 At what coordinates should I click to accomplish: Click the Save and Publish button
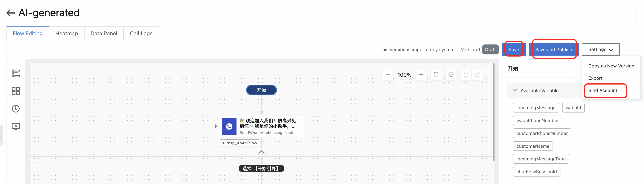click(x=553, y=49)
